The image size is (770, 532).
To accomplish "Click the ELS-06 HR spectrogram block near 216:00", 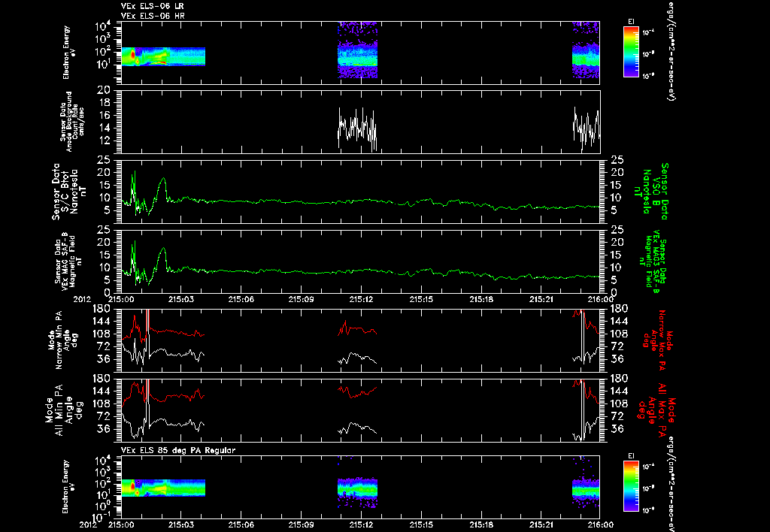I will click(x=586, y=50).
